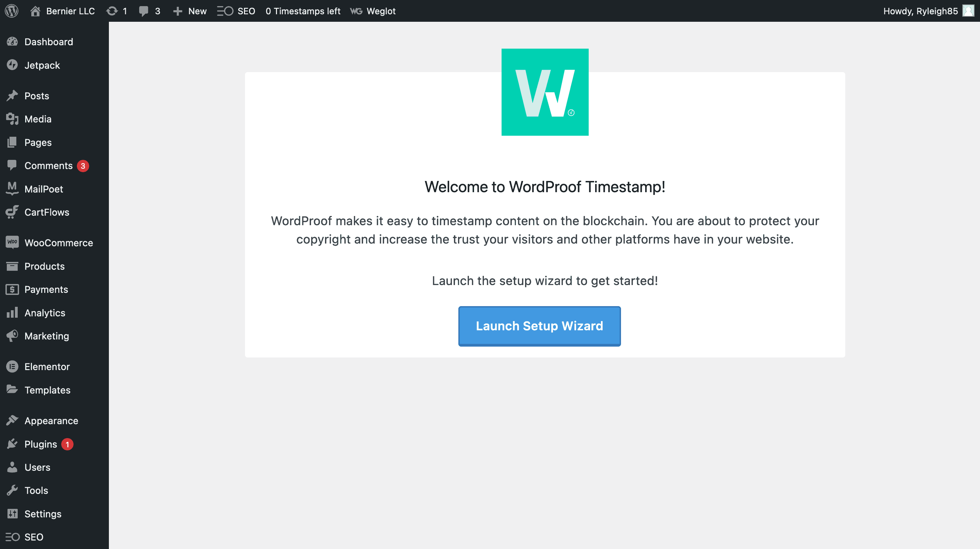
Task: Click the Weglot icon in toolbar
Action: point(355,10)
